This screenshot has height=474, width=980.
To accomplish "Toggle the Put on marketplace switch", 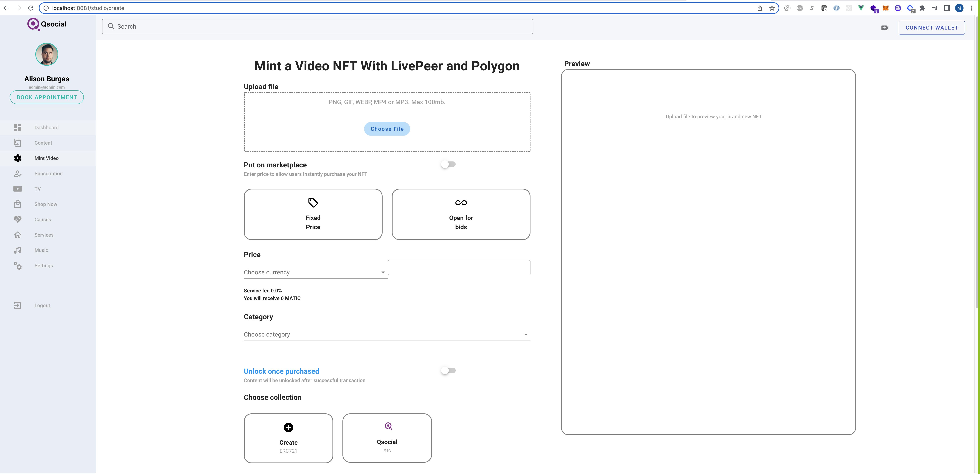I will (x=448, y=165).
